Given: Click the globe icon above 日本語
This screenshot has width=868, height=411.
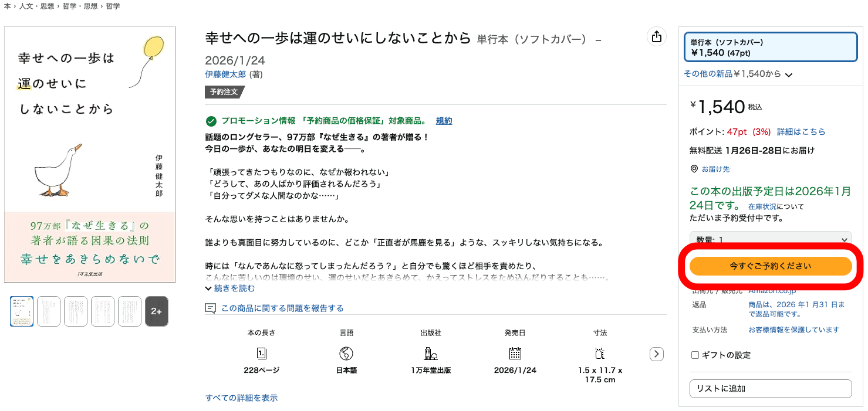Looking at the screenshot, I should point(346,354).
